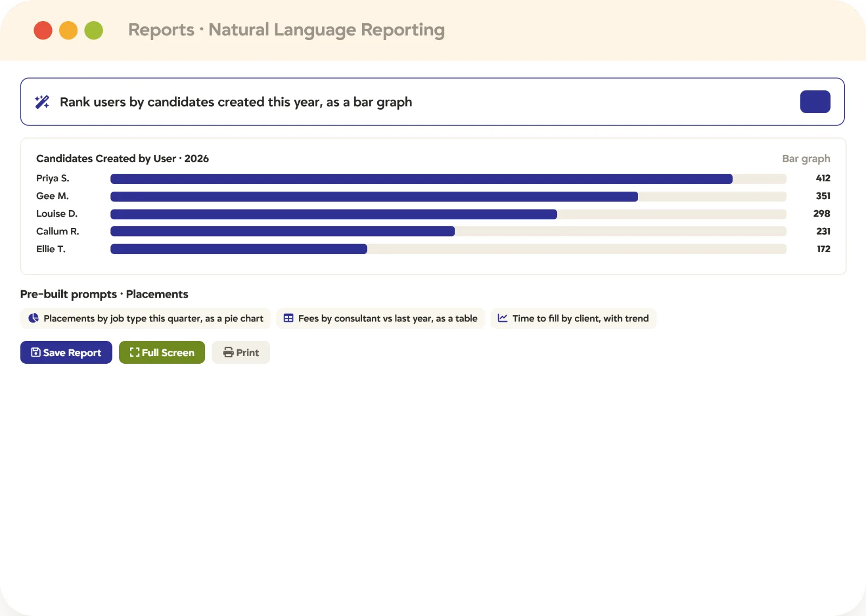Click the 'Bar graph' chart type label
This screenshot has width=866, height=616.
pos(806,159)
